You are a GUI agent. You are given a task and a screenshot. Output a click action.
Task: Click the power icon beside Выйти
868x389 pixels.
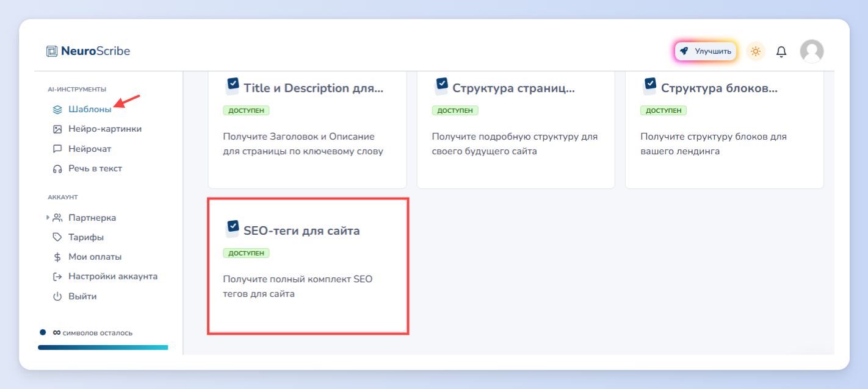[57, 296]
